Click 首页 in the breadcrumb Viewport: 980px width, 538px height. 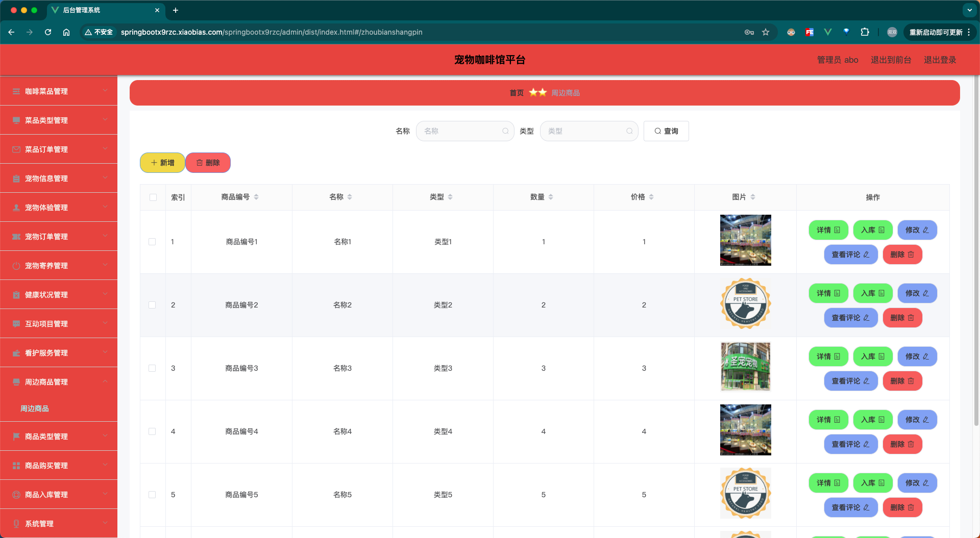[x=517, y=93]
